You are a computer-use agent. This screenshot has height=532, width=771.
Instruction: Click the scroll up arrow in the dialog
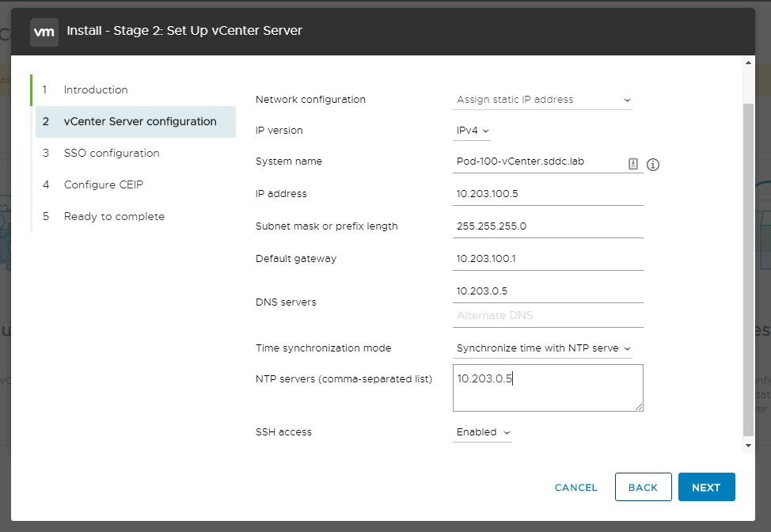click(749, 62)
